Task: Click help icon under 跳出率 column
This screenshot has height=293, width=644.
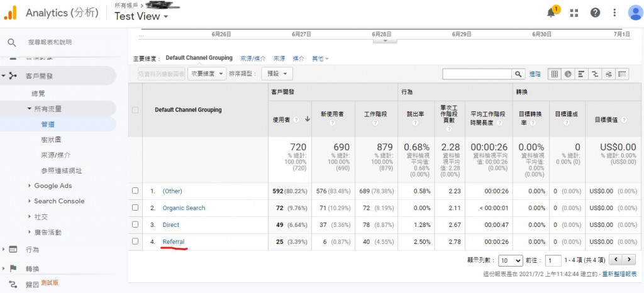Action: click(x=416, y=123)
